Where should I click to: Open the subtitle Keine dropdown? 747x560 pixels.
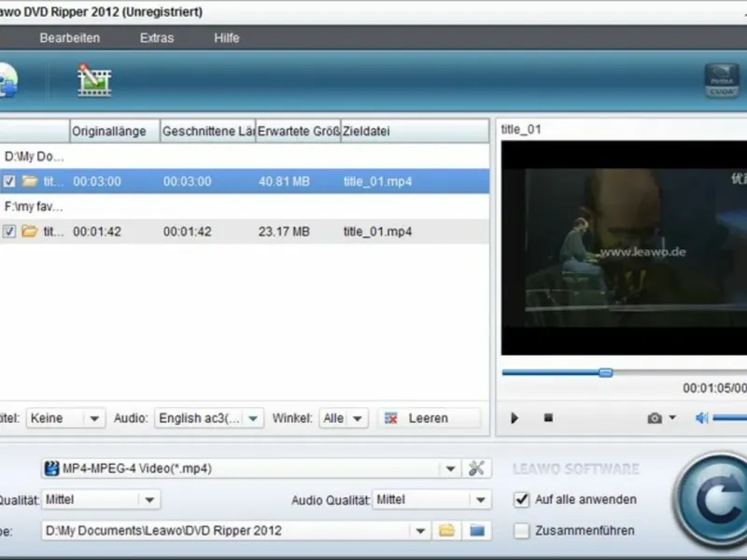point(65,418)
